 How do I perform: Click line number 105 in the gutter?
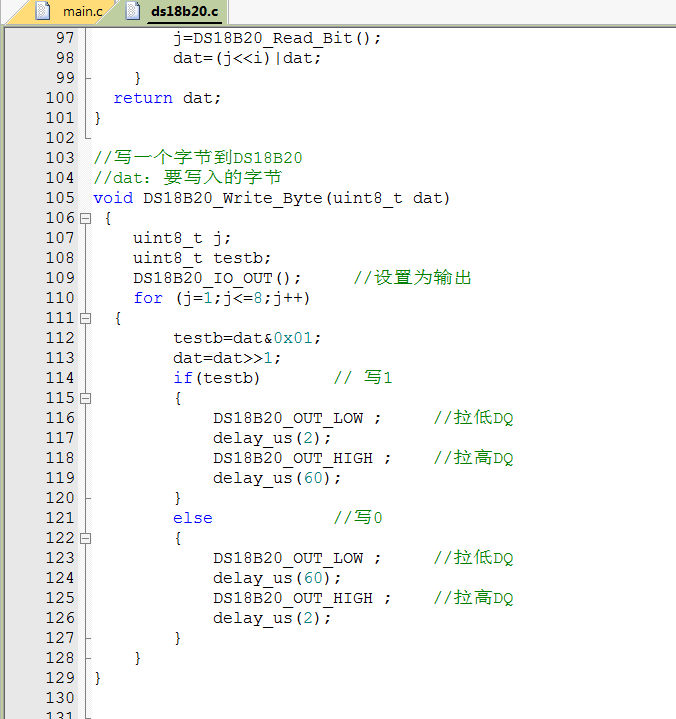click(60, 198)
